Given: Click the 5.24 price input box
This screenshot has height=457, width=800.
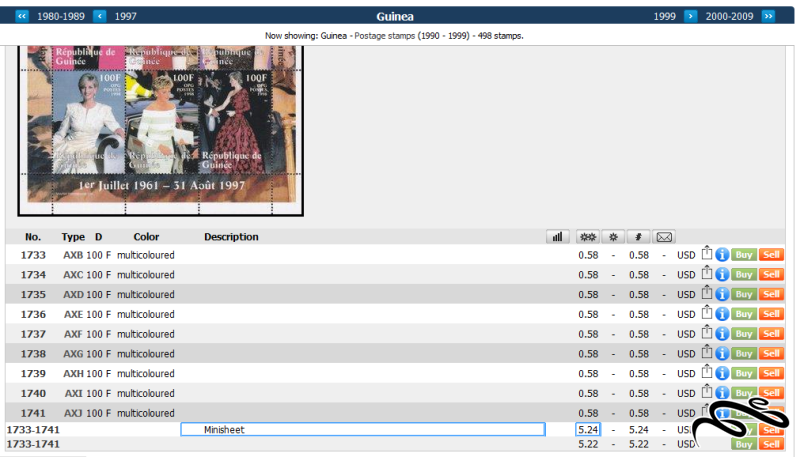Looking at the screenshot, I should tap(588, 429).
